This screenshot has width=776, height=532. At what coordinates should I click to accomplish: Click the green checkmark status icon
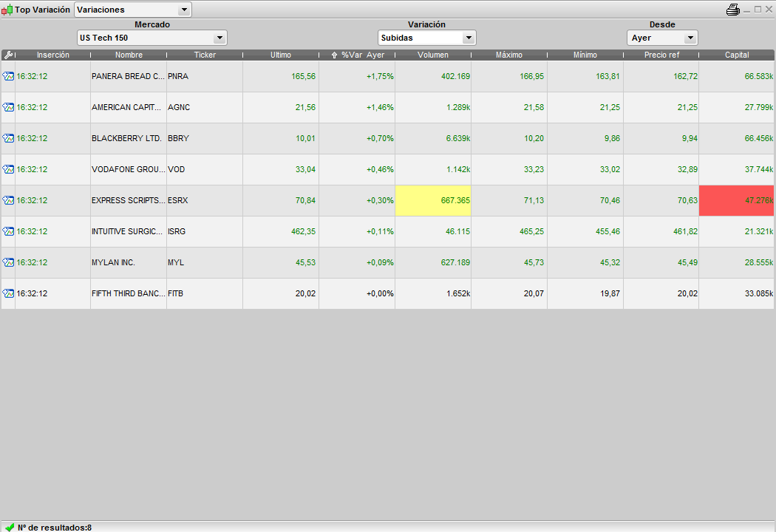10,528
